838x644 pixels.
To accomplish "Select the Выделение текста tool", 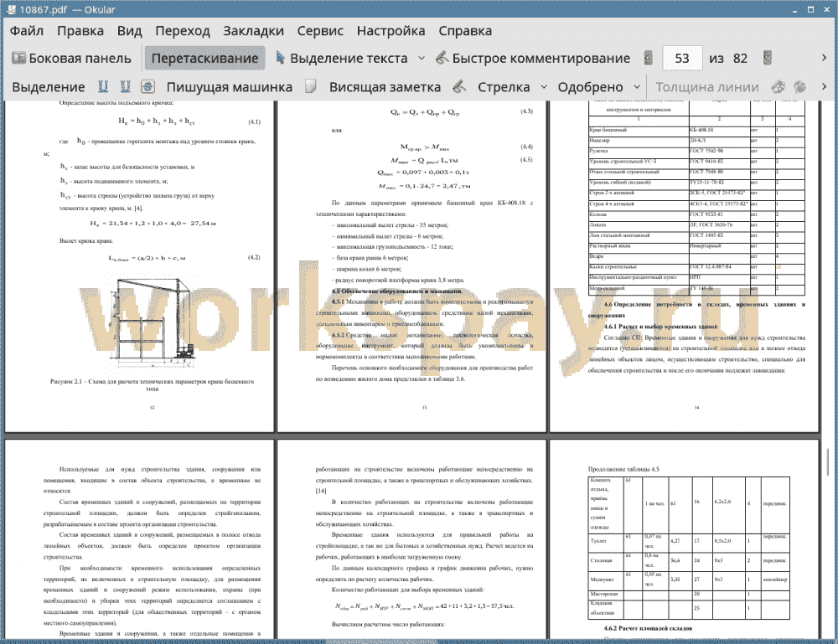I will point(342,59).
